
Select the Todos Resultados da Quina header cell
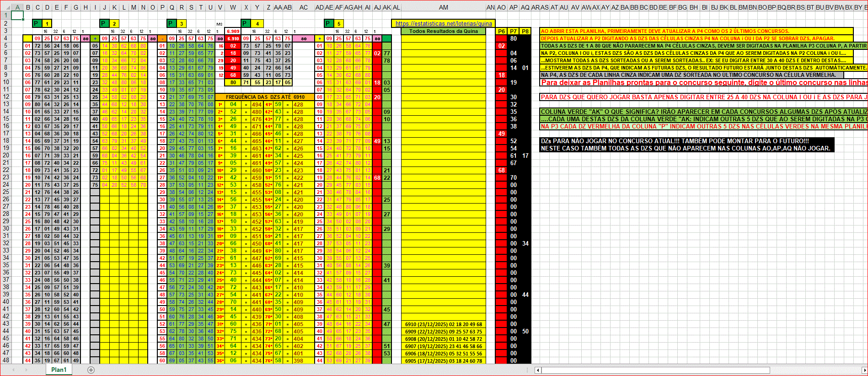[443, 31]
